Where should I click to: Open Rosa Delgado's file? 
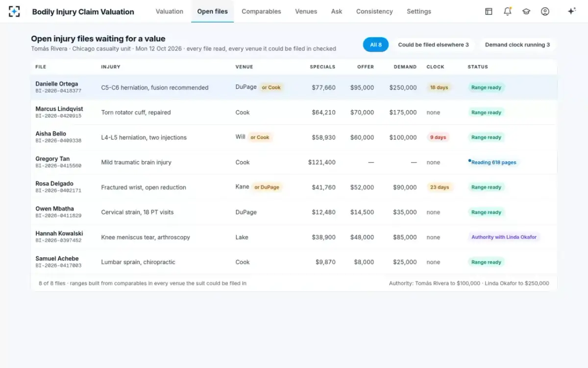click(294, 187)
